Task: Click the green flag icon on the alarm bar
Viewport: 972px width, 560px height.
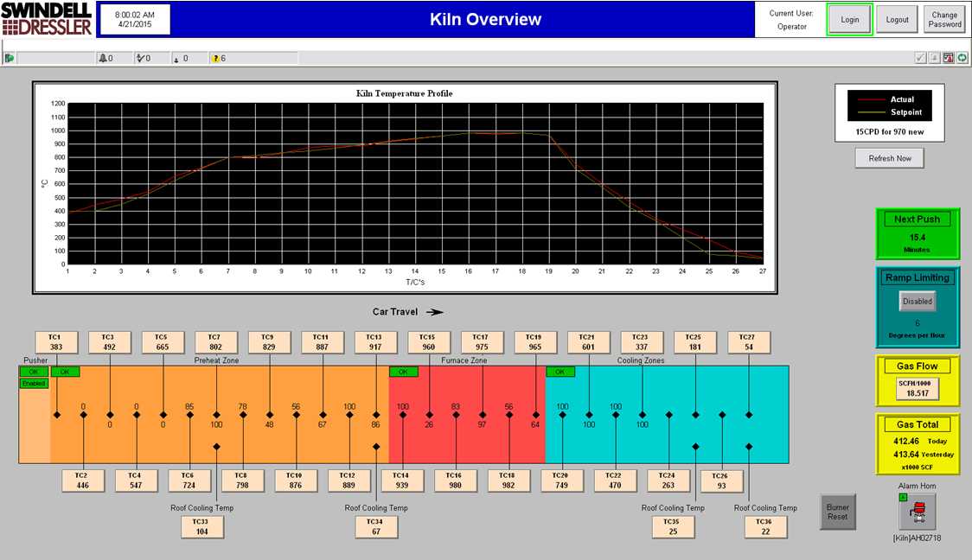Action: [x=10, y=58]
